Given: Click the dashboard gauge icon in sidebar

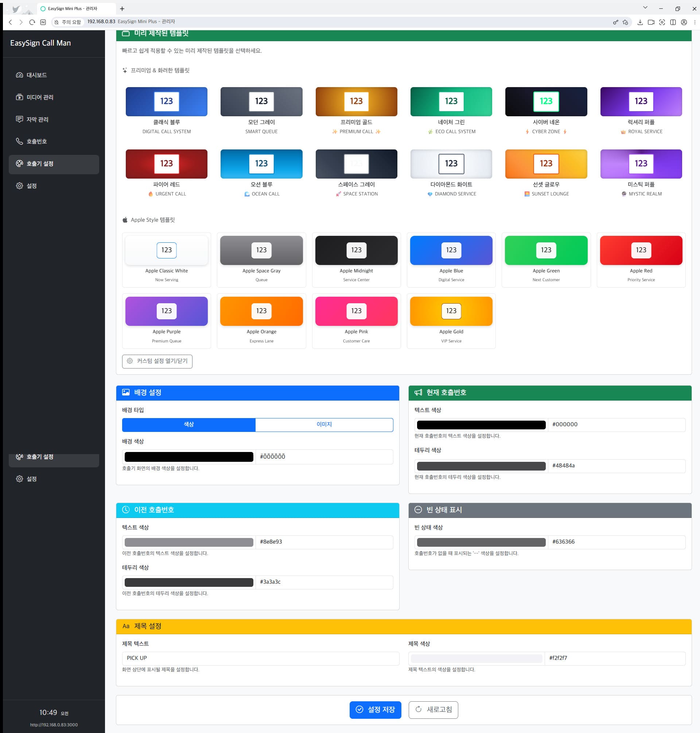Looking at the screenshot, I should 19,75.
